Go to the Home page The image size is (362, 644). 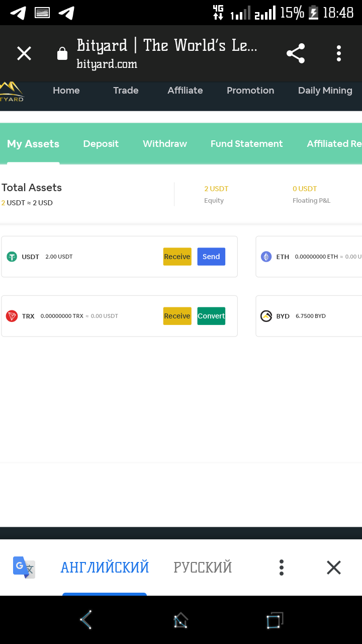(66, 91)
